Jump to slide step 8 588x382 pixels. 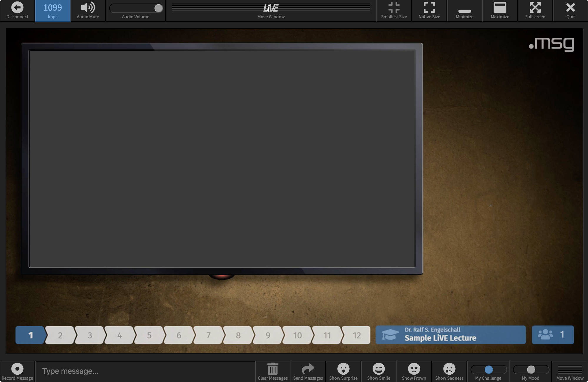pos(238,335)
